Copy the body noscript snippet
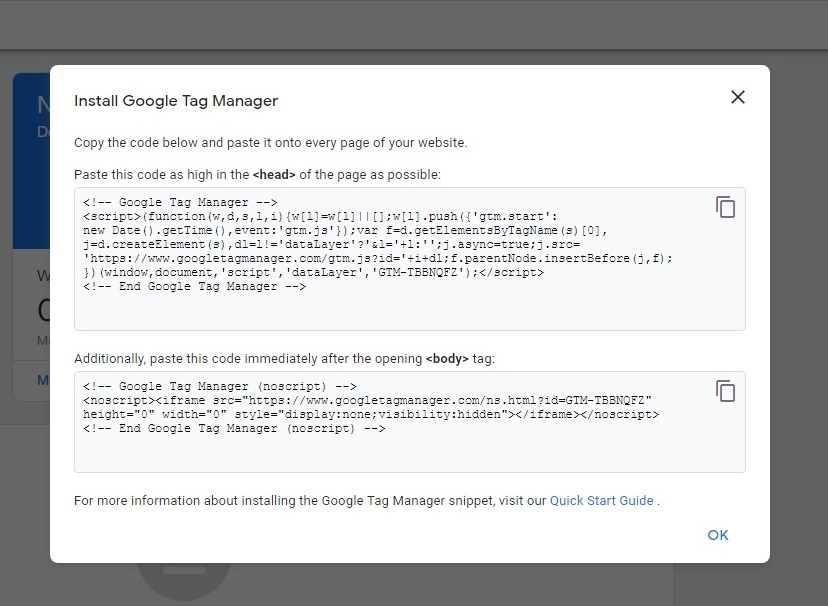Screen dimensions: 828x606 (726, 391)
